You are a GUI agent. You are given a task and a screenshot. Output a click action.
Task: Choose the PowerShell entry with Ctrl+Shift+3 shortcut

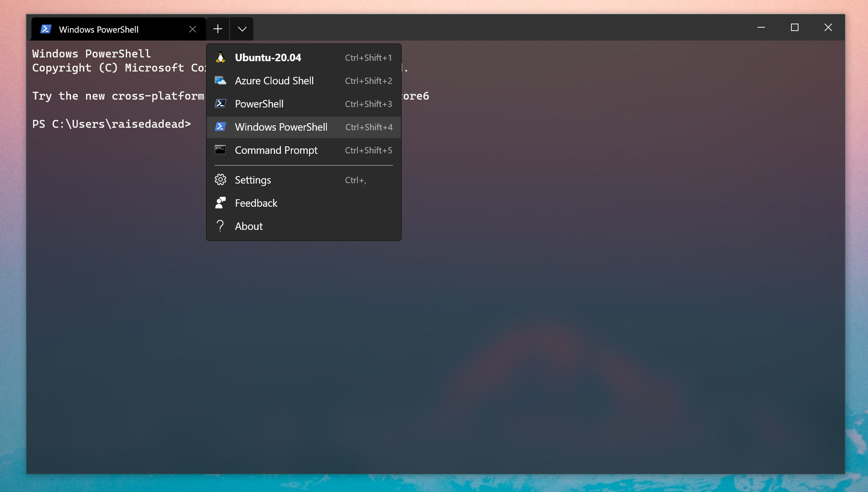(304, 104)
